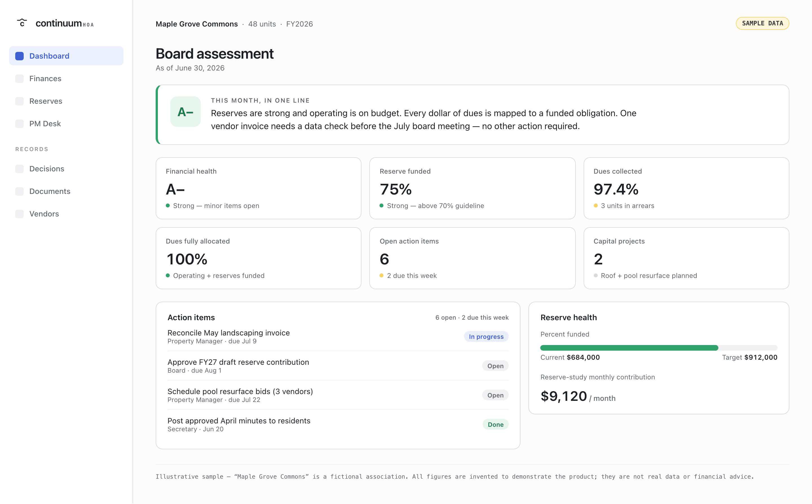Image resolution: width=812 pixels, height=504 pixels.
Task: Click Target $912,000 value
Action: pos(750,357)
